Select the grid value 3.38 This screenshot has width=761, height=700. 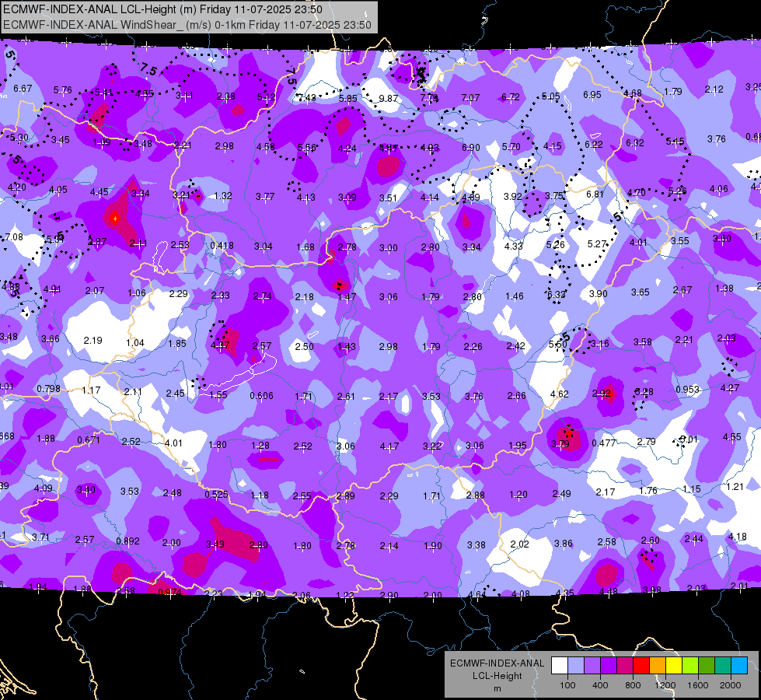click(x=476, y=545)
